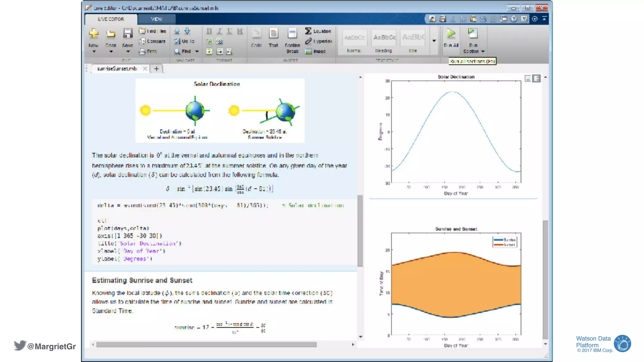Screen dimensions: 644x362
Task: Toggle output on right layout button
Action: pos(536,79)
